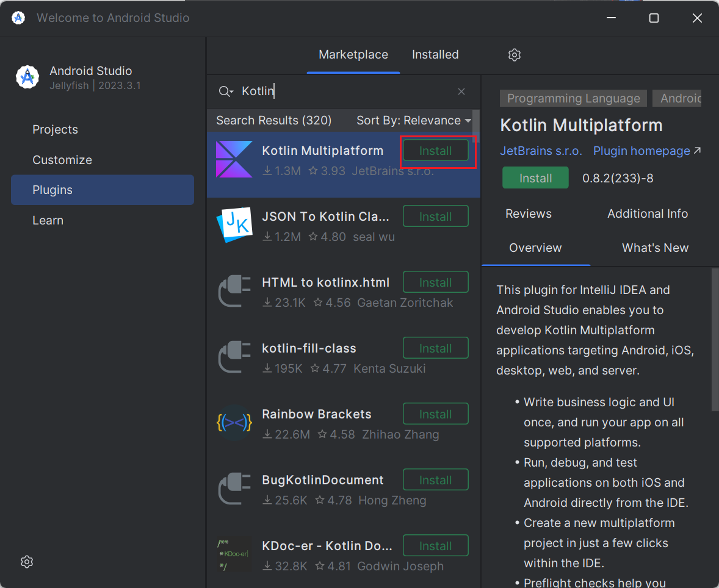This screenshot has width=719, height=588.
Task: Click the Android Studio Jellyfish logo in sidebar
Action: click(x=27, y=76)
